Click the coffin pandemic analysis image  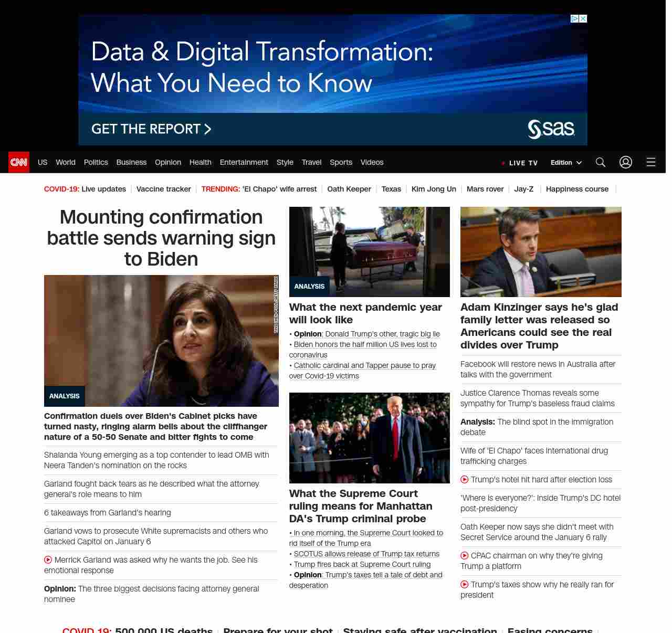pos(369,251)
